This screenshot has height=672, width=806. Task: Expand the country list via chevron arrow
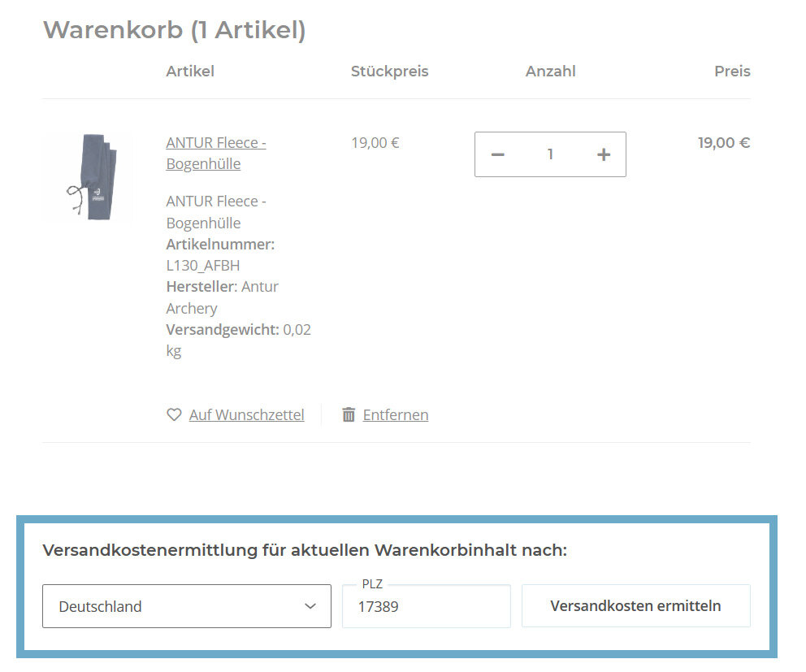pyautogui.click(x=310, y=606)
